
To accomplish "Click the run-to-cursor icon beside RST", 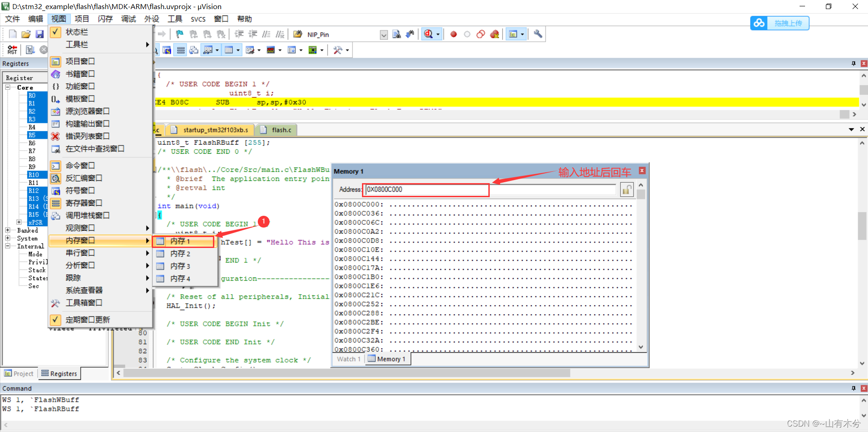I will pyautogui.click(x=30, y=50).
